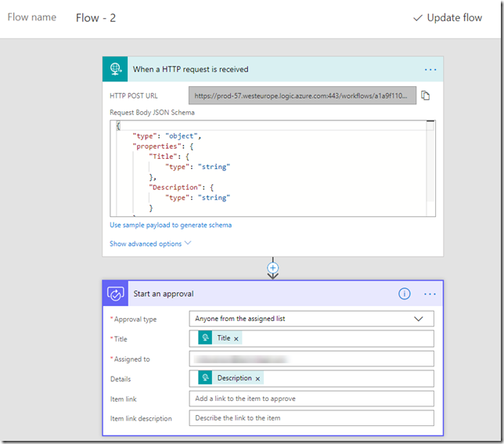Click the HTTP request trigger globe icon
The height and width of the screenshot is (444, 504).
[115, 69]
